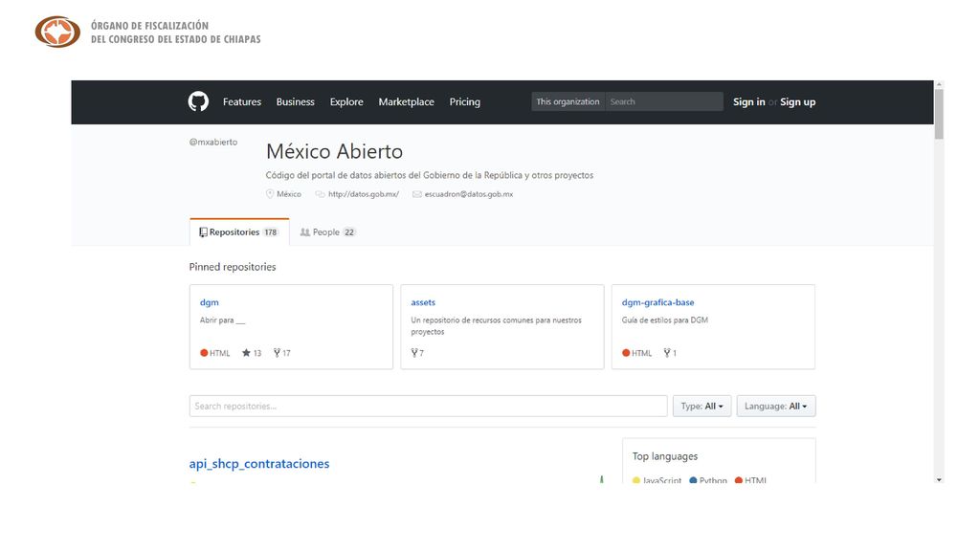Viewport: 980px width, 551px height.
Task: Go to the Explore page
Action: pyautogui.click(x=346, y=101)
